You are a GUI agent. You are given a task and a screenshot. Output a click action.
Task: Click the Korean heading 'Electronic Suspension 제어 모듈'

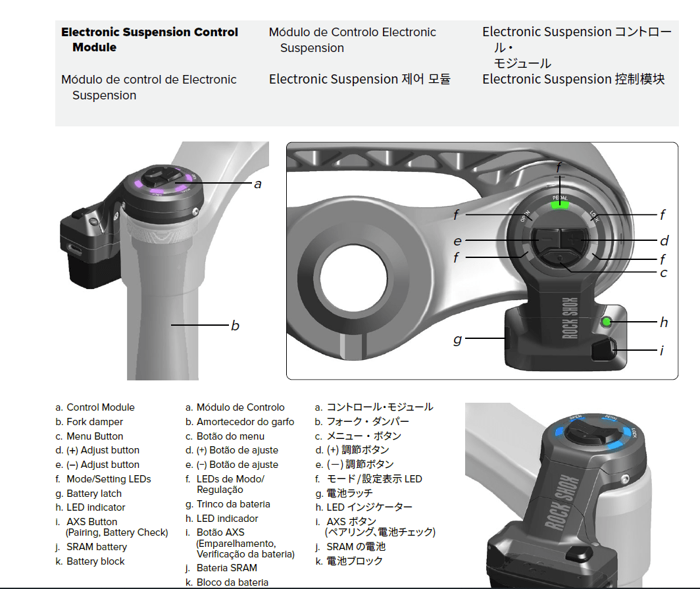click(360, 80)
